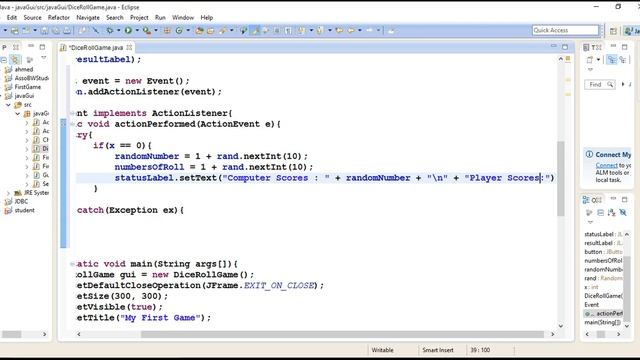This screenshot has height=360, width=640.
Task: Open the Refactor menu
Action: 59,18
